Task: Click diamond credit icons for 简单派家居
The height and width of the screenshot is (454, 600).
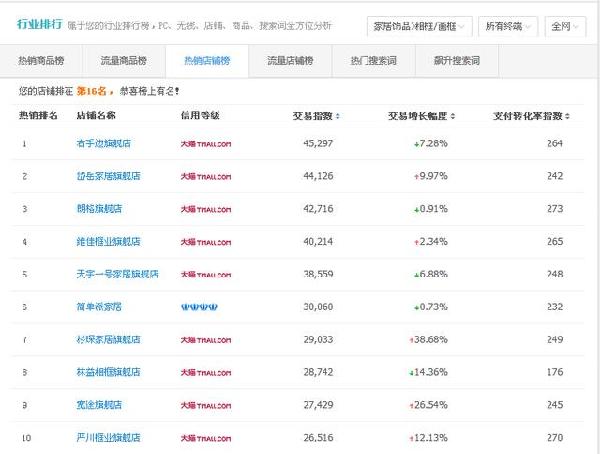Action: pos(199,307)
